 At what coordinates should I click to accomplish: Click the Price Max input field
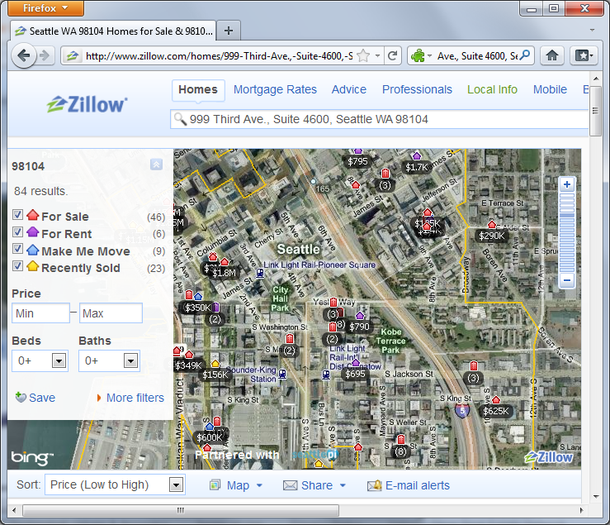[111, 313]
